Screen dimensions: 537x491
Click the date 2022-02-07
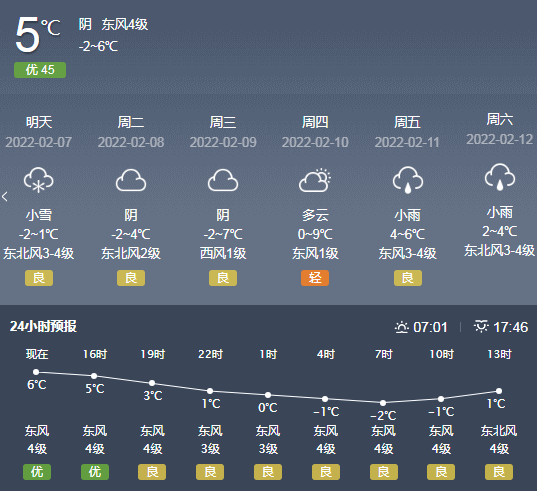[39, 142]
